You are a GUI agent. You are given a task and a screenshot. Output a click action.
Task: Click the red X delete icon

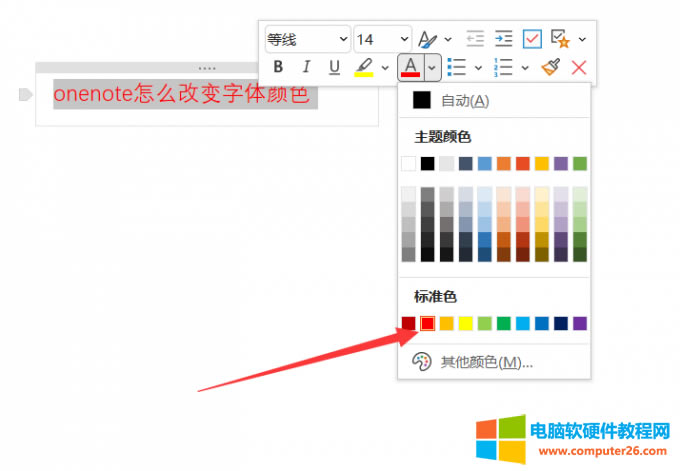pos(579,68)
